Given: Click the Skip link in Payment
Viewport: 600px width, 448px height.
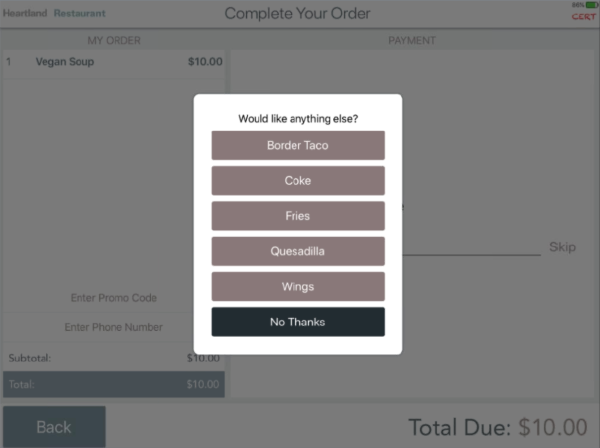Looking at the screenshot, I should click(x=562, y=247).
